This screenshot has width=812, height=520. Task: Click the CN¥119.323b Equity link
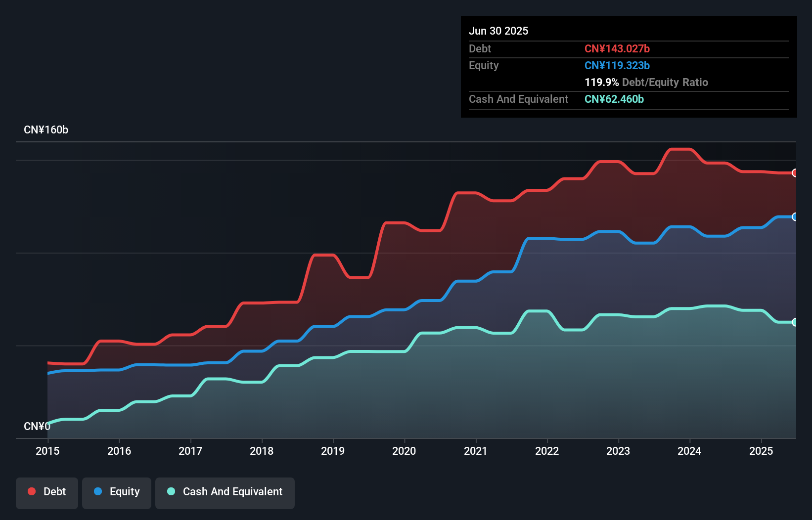(617, 65)
